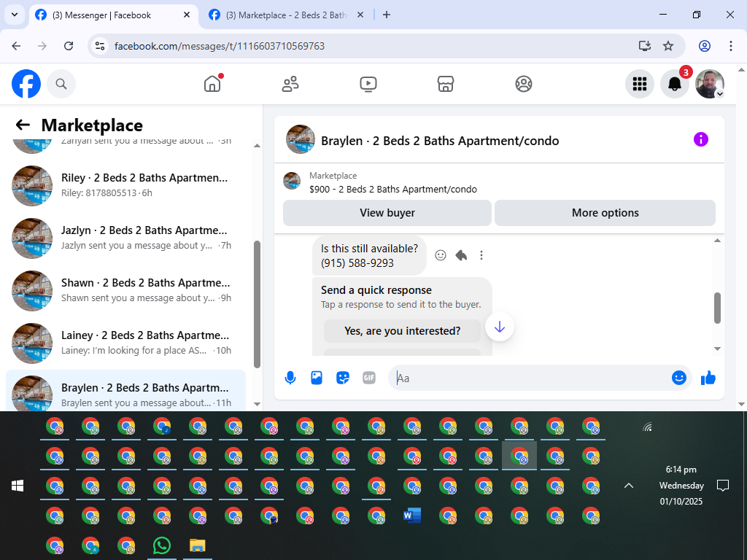Show hidden tray icons chevron
This screenshot has height=560, width=747.
(629, 486)
